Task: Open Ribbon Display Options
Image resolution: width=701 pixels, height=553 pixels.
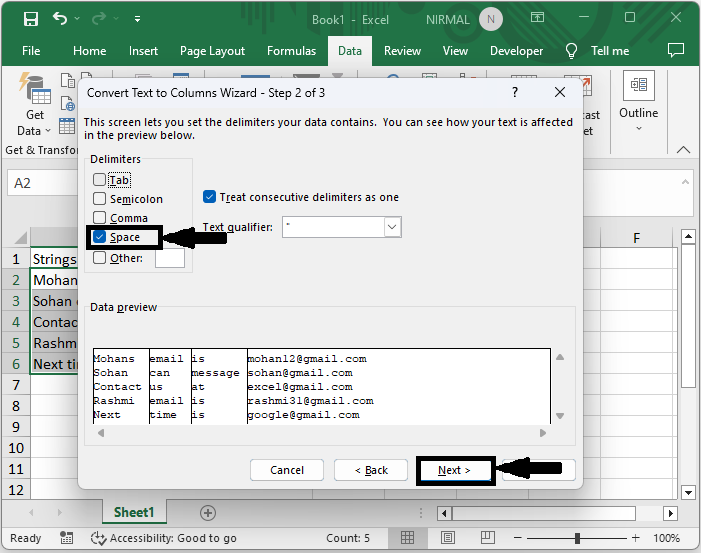Action: pyautogui.click(x=537, y=18)
